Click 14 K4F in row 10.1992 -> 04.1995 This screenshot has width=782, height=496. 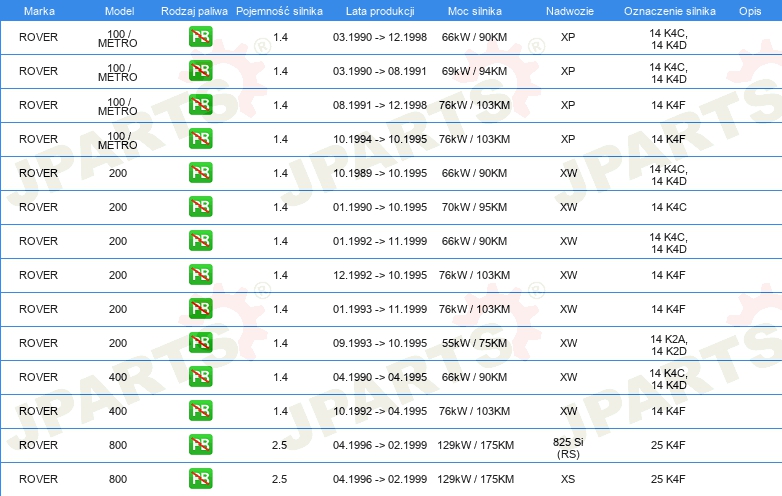click(668, 411)
